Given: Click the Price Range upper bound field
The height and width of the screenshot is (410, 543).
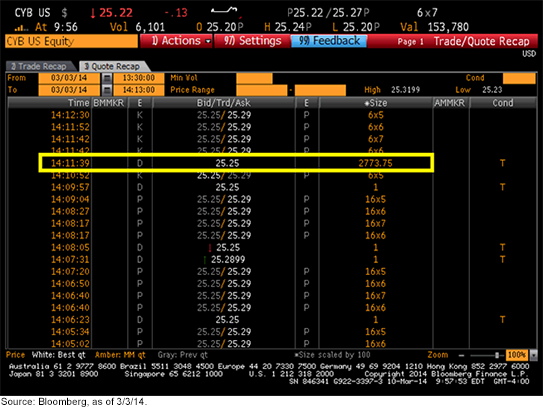Looking at the screenshot, I should point(320,90).
